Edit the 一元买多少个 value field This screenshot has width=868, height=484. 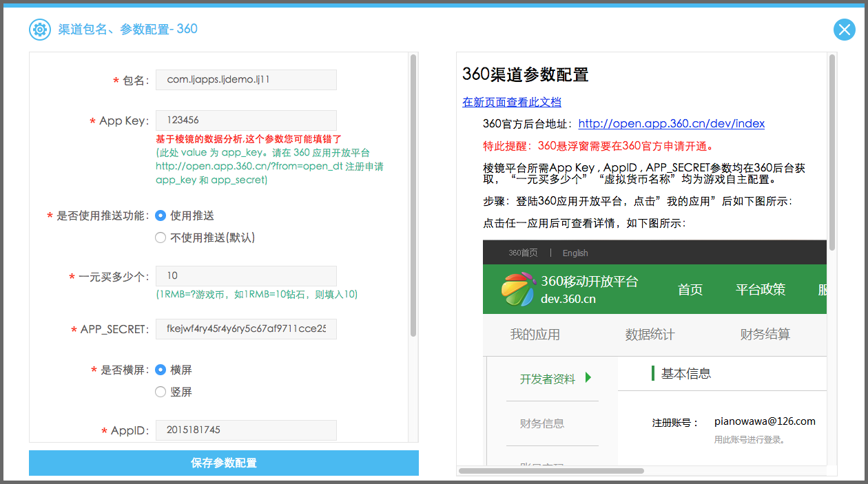[x=246, y=276]
